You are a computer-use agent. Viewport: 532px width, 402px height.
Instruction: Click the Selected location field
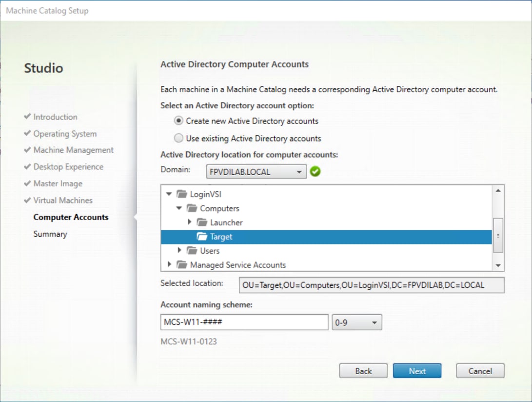[372, 285]
